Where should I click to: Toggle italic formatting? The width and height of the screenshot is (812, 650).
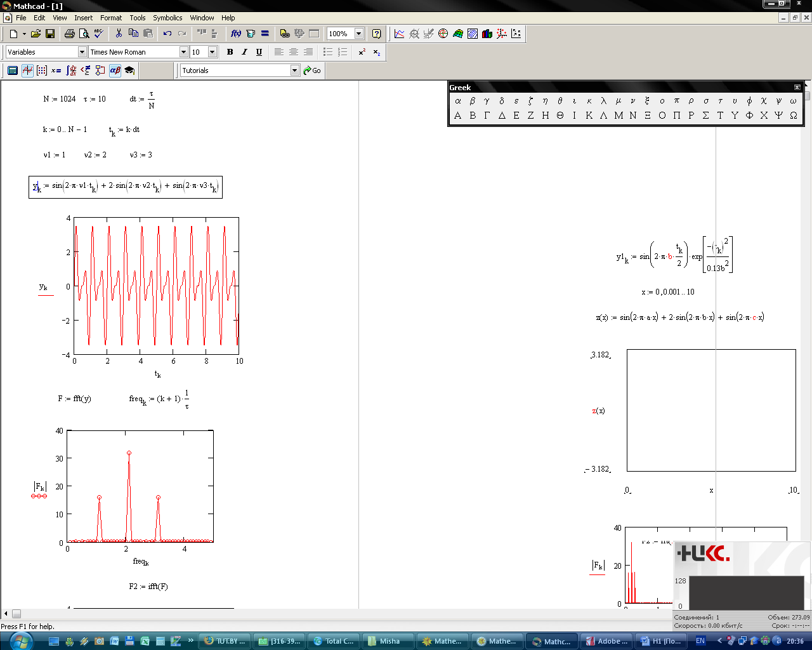244,52
